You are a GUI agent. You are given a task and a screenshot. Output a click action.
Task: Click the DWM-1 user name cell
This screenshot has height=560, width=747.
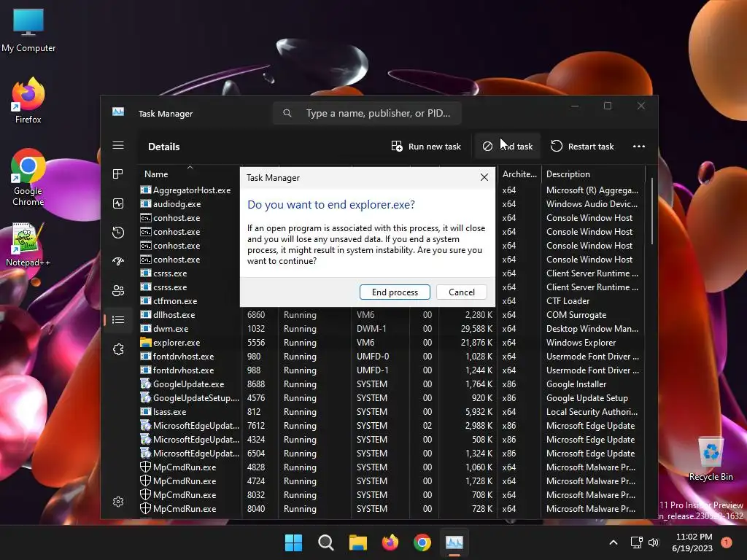pyautogui.click(x=371, y=329)
